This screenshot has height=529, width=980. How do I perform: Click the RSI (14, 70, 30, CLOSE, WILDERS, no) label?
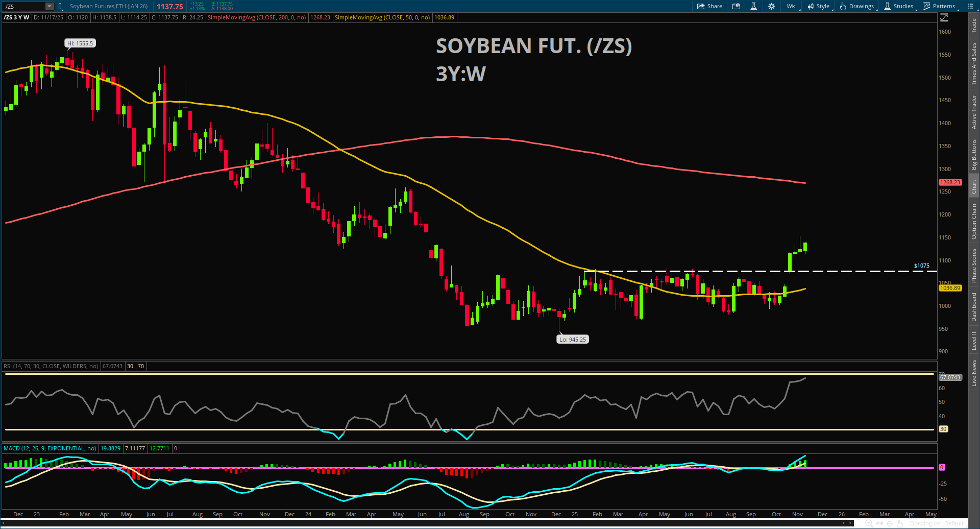coord(51,366)
